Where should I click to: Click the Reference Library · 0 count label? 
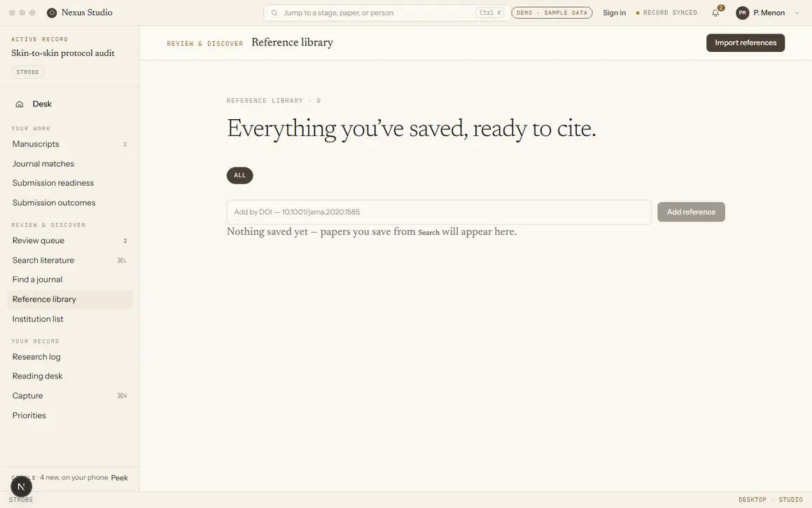tap(274, 101)
